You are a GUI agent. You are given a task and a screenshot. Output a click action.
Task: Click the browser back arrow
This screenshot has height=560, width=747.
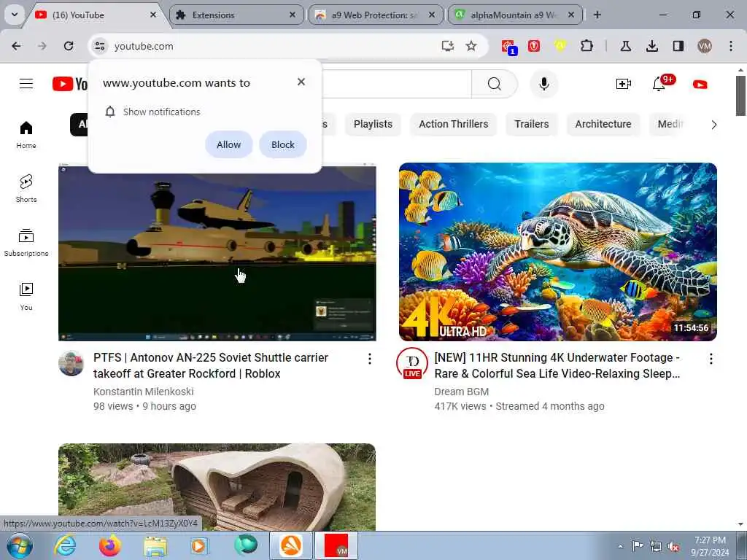(x=16, y=46)
